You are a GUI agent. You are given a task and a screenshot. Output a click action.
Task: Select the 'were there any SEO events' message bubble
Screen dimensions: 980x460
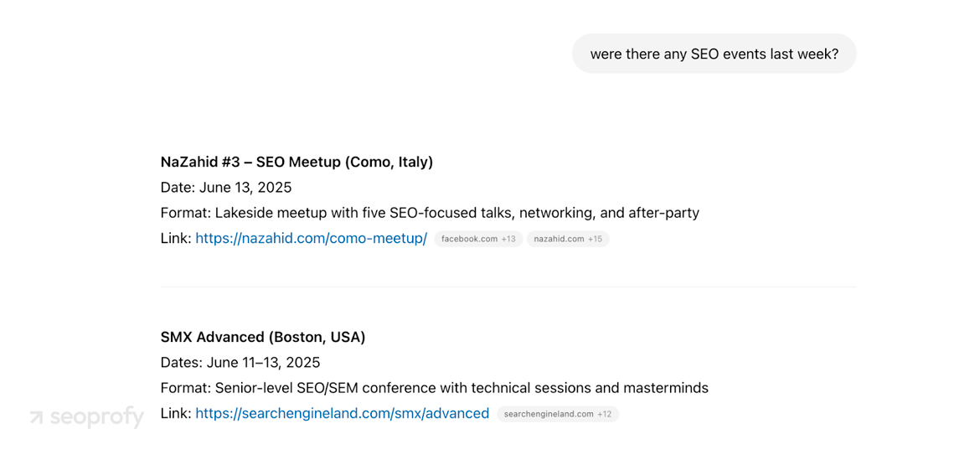coord(714,54)
